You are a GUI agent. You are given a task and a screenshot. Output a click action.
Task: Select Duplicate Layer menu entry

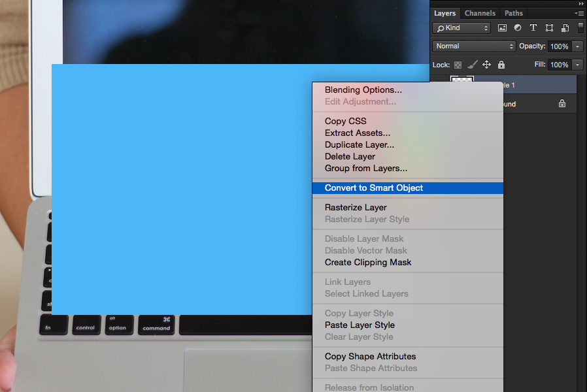(x=408, y=145)
